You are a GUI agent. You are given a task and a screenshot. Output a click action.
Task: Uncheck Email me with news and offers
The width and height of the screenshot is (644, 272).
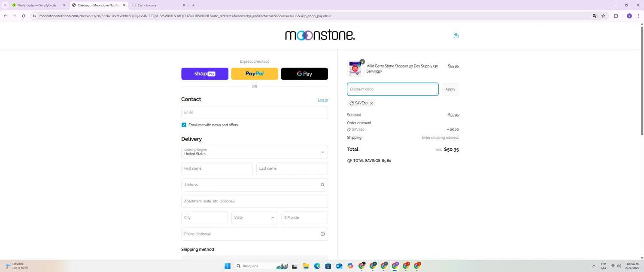(x=184, y=125)
